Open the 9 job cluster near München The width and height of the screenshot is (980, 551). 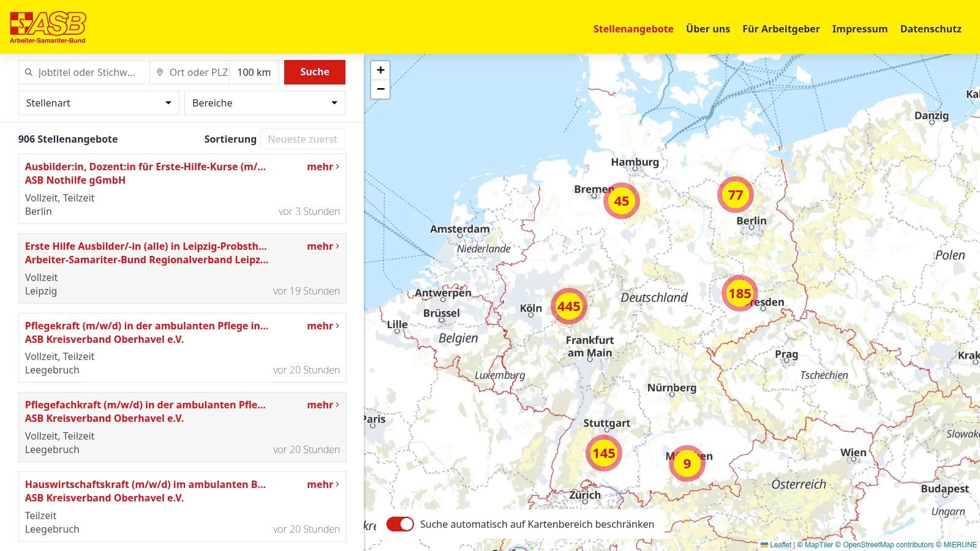pyautogui.click(x=687, y=463)
